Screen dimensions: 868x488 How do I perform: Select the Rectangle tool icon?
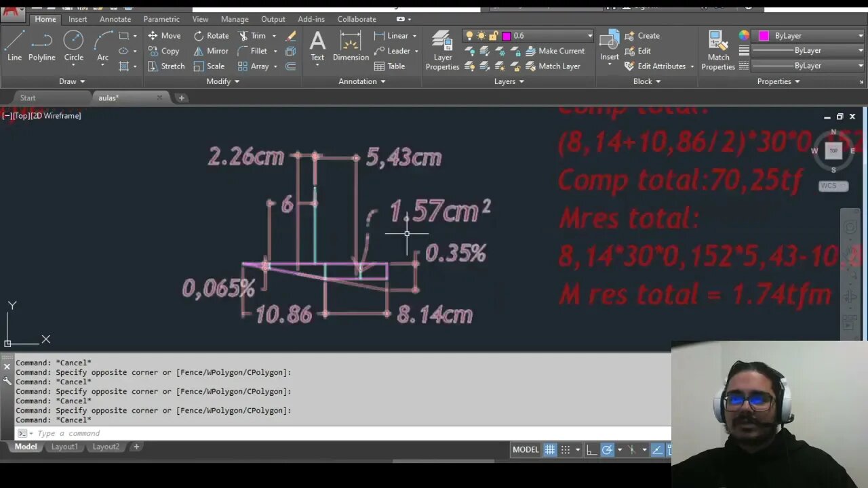click(x=123, y=36)
